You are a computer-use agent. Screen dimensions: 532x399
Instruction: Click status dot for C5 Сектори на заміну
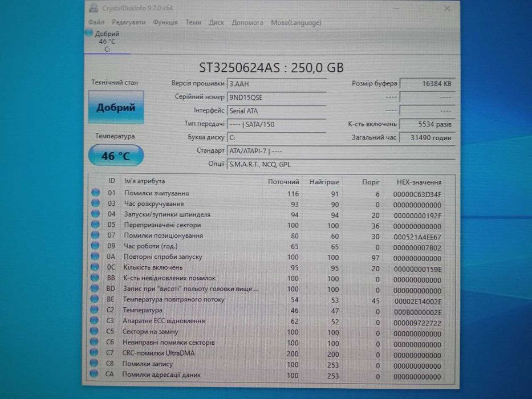(94, 331)
